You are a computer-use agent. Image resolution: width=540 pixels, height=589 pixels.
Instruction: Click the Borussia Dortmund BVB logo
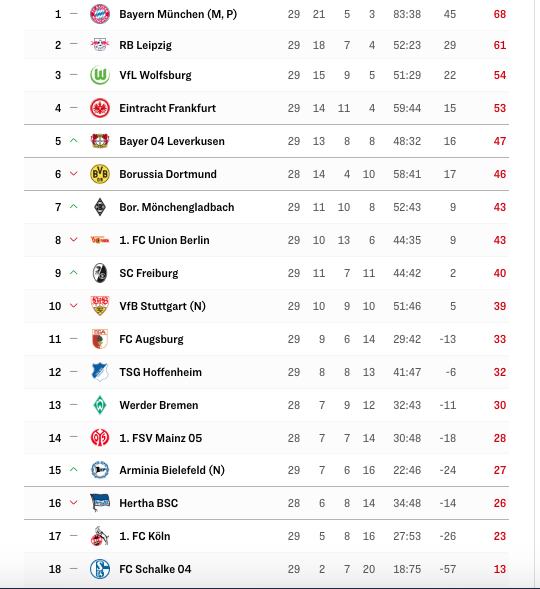pos(100,174)
